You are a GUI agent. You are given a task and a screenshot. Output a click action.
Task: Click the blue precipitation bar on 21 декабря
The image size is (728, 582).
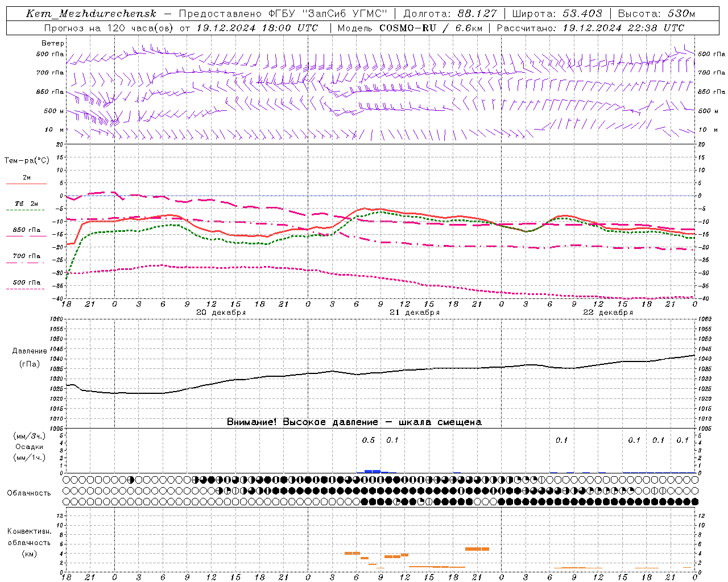tap(373, 471)
